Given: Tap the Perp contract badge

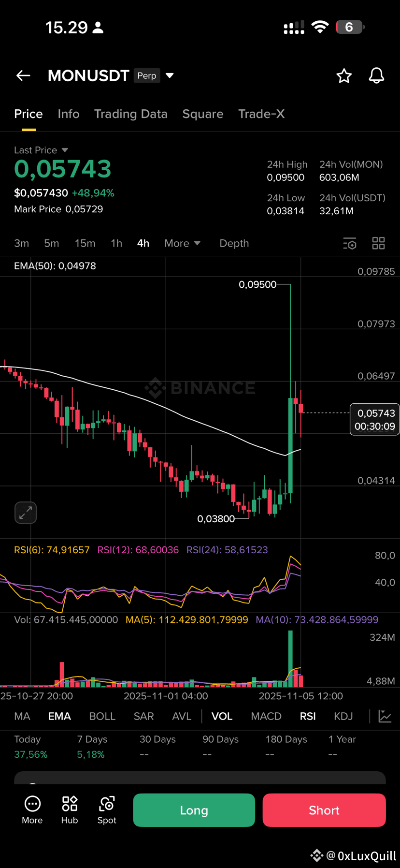Looking at the screenshot, I should pyautogui.click(x=147, y=75).
